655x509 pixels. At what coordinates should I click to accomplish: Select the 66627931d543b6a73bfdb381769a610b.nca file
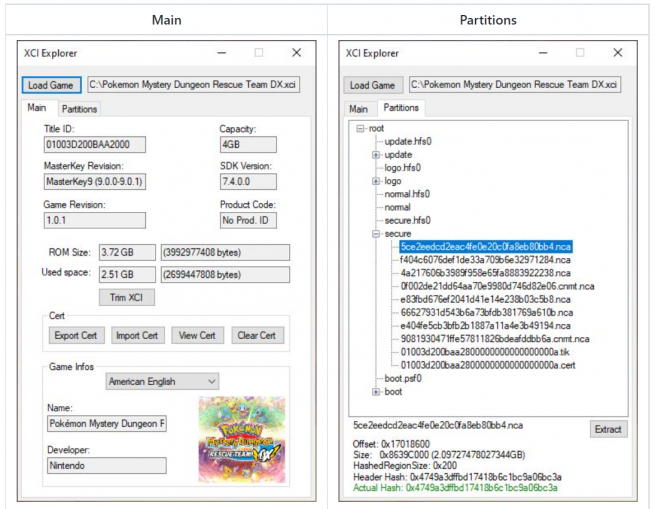487,313
